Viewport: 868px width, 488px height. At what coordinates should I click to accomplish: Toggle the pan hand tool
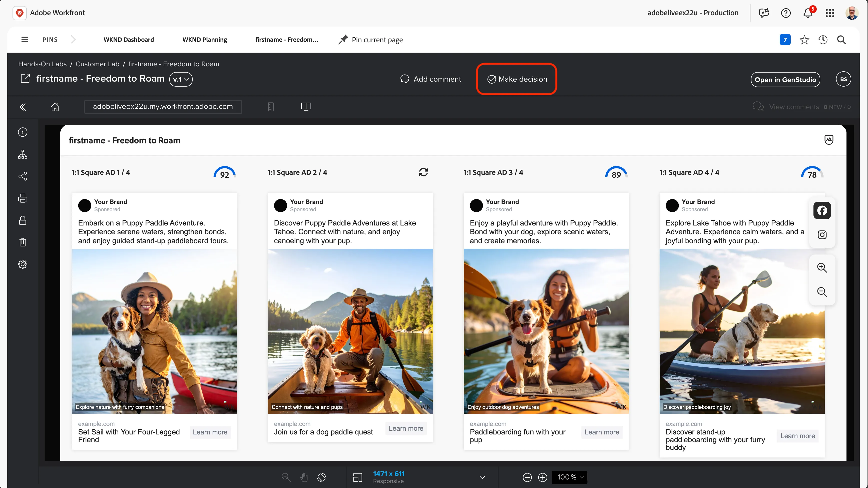pos(304,477)
